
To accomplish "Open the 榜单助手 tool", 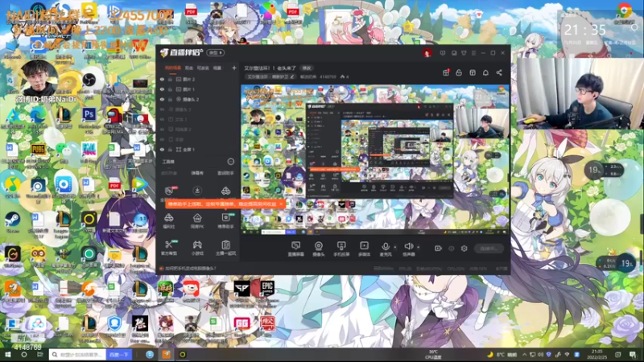I will pyautogui.click(x=225, y=220).
